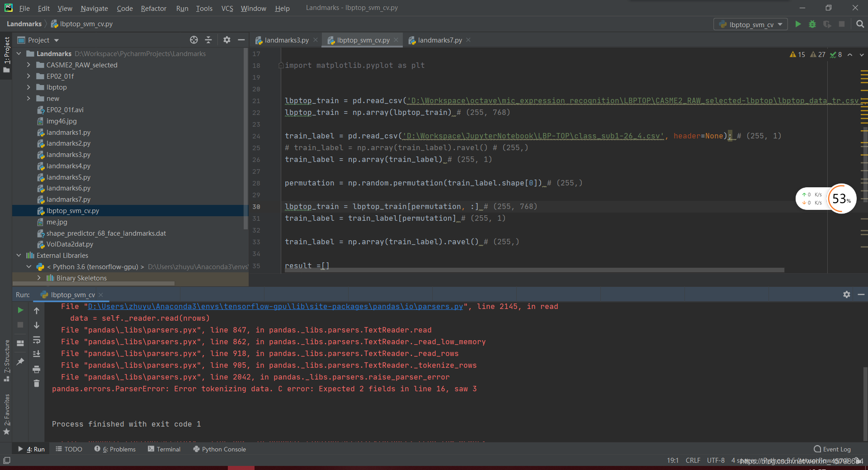Open the 6: Problems tool window
Screen dimensions: 868x470
click(115, 449)
